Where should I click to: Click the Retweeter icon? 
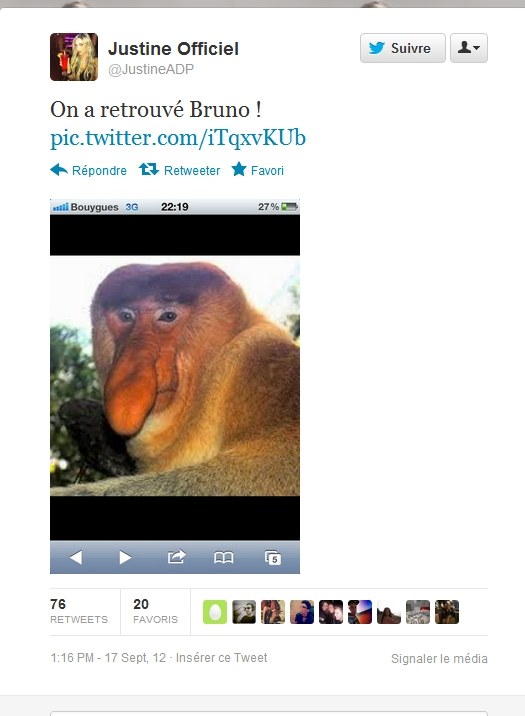coord(149,169)
